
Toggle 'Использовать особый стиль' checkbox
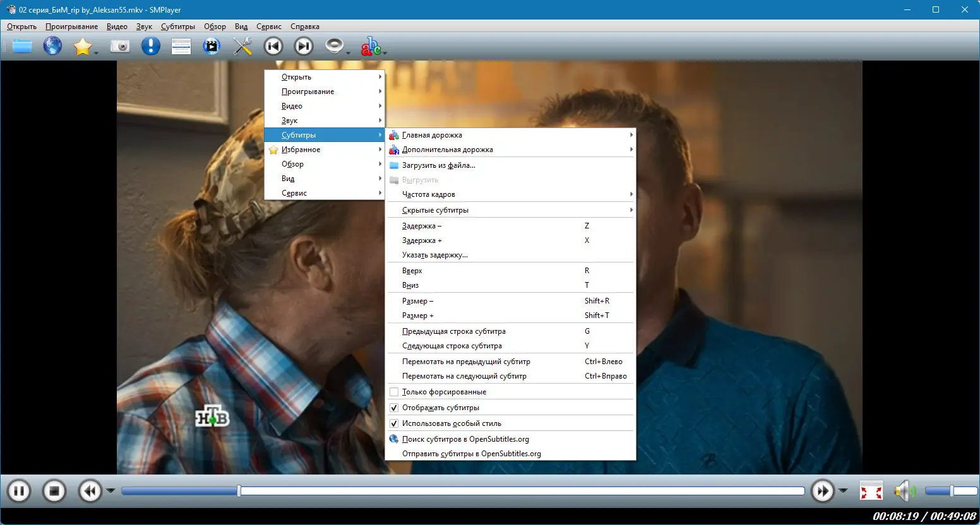pos(394,423)
